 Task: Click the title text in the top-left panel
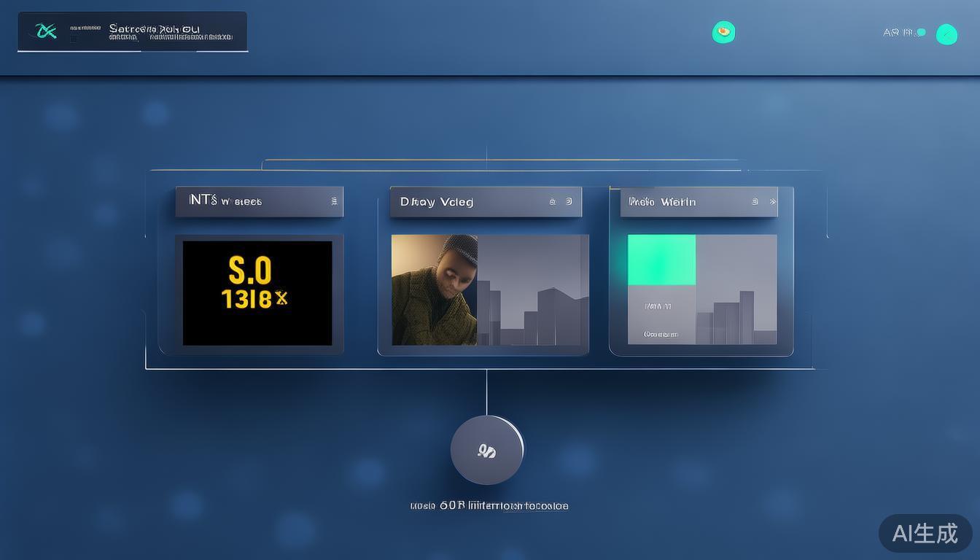click(154, 29)
